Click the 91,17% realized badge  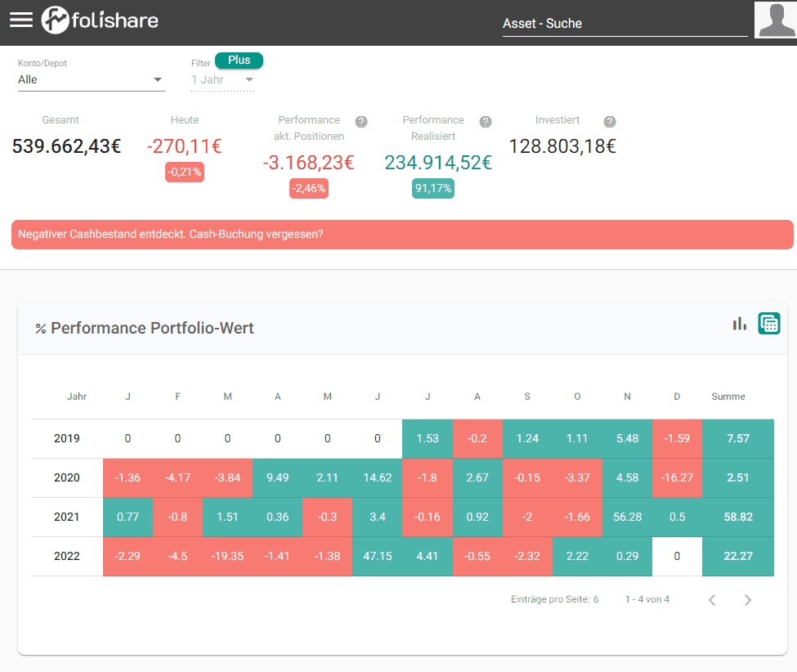433,188
